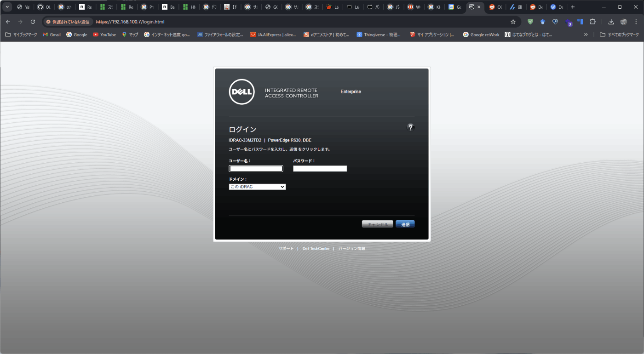Open the green shield extension
Viewport: 644px width, 354px height.
530,22
